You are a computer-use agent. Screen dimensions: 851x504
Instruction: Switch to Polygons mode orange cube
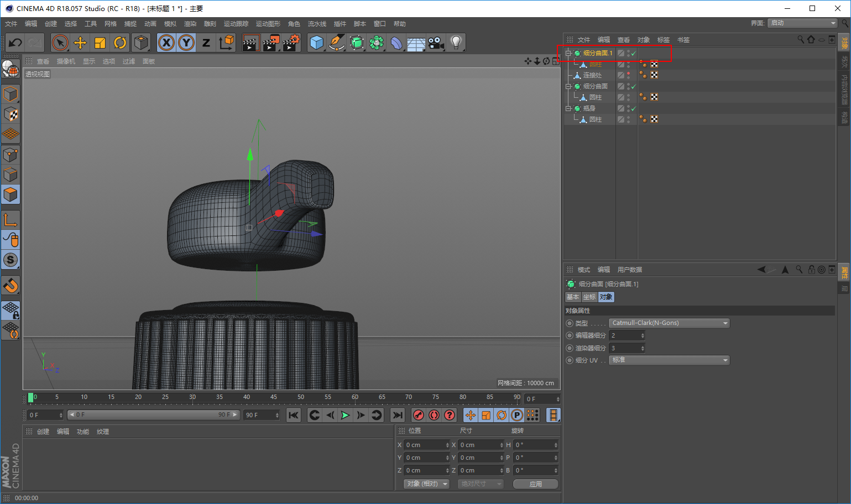click(x=11, y=195)
